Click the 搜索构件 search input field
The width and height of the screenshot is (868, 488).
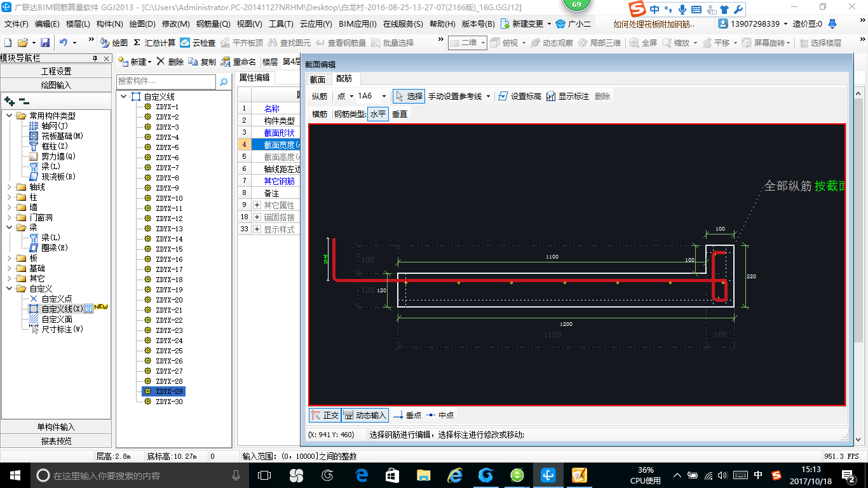coord(166,81)
